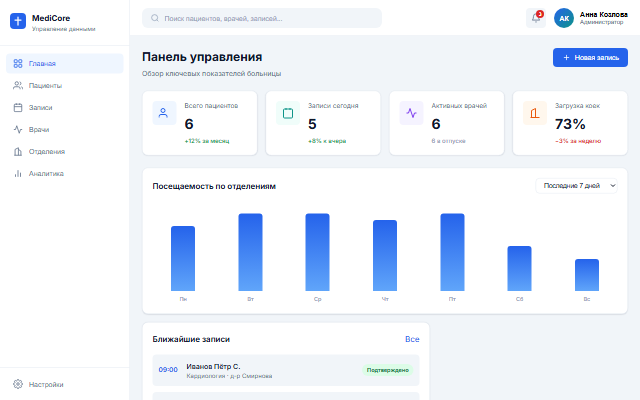Screen dimensions: 640x400
Task: Open notifications bell icon
Action: point(536,18)
